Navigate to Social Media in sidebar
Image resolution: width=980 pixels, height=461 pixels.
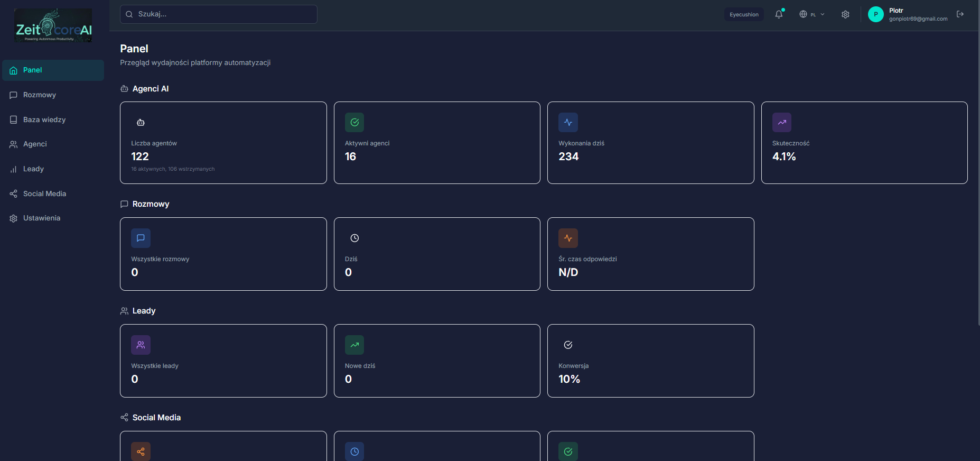point(53,194)
